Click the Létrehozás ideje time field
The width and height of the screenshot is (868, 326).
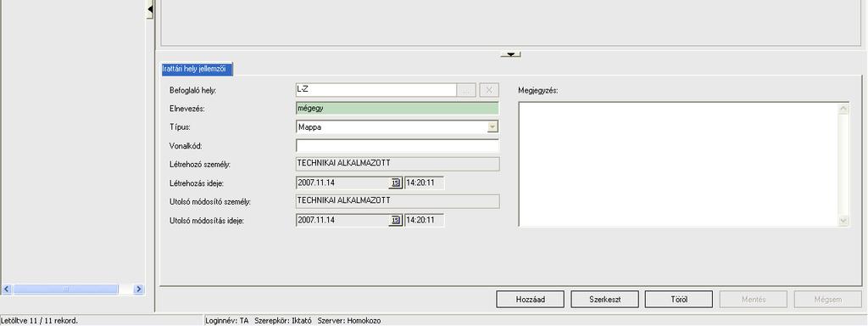coord(424,183)
